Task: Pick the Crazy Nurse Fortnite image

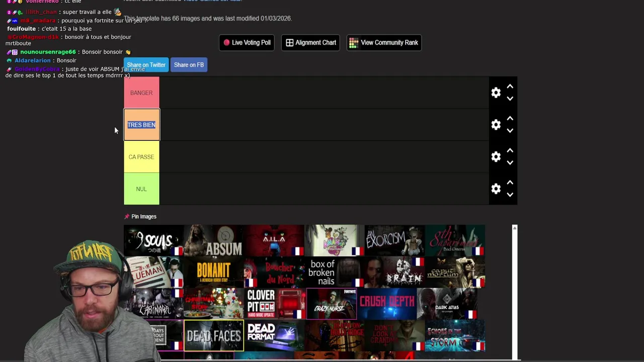Action: pyautogui.click(x=332, y=304)
